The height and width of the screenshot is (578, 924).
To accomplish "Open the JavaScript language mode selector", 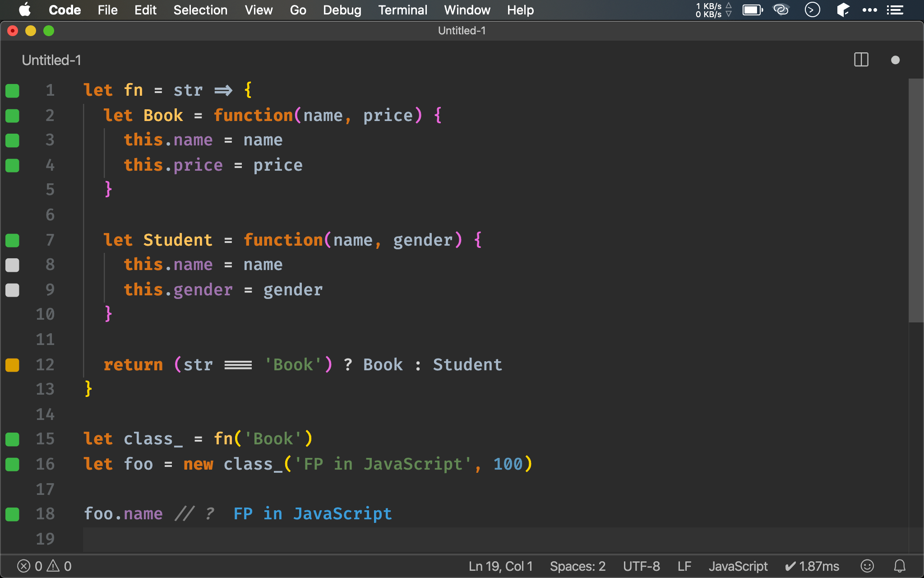I will click(x=738, y=566).
